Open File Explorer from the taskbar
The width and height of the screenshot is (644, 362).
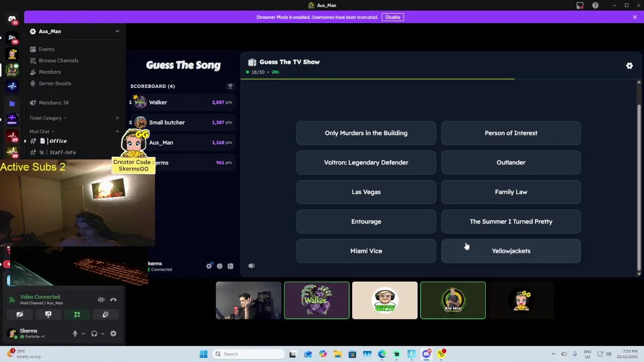pos(337,354)
